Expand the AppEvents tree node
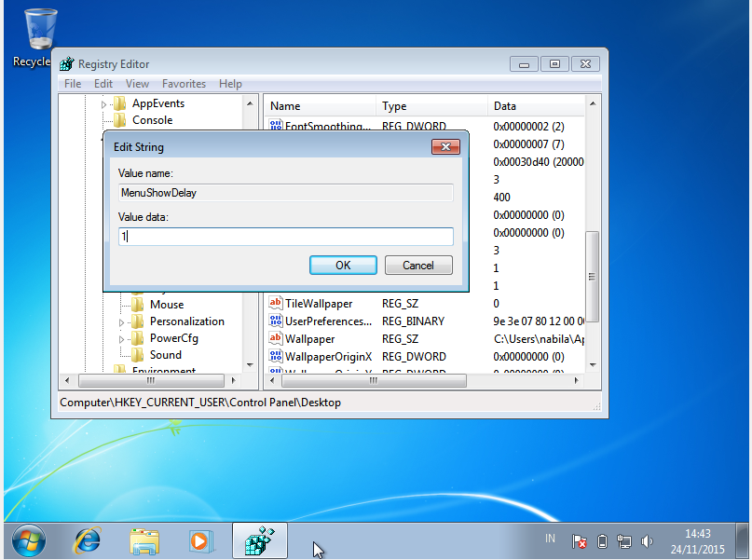752x560 pixels. (103, 104)
